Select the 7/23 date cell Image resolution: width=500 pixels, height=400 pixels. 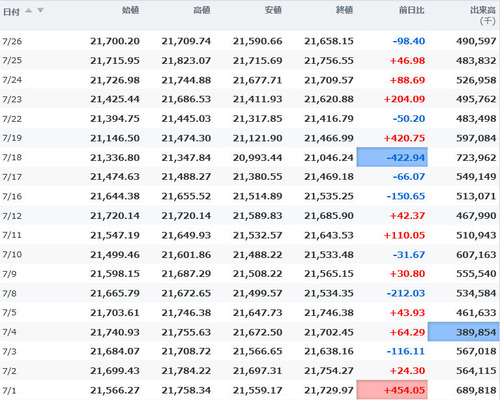click(12, 99)
